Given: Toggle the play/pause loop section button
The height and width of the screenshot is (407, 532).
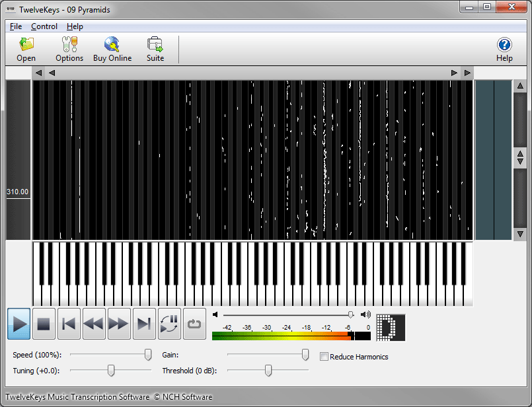Looking at the screenshot, I should coord(169,324).
